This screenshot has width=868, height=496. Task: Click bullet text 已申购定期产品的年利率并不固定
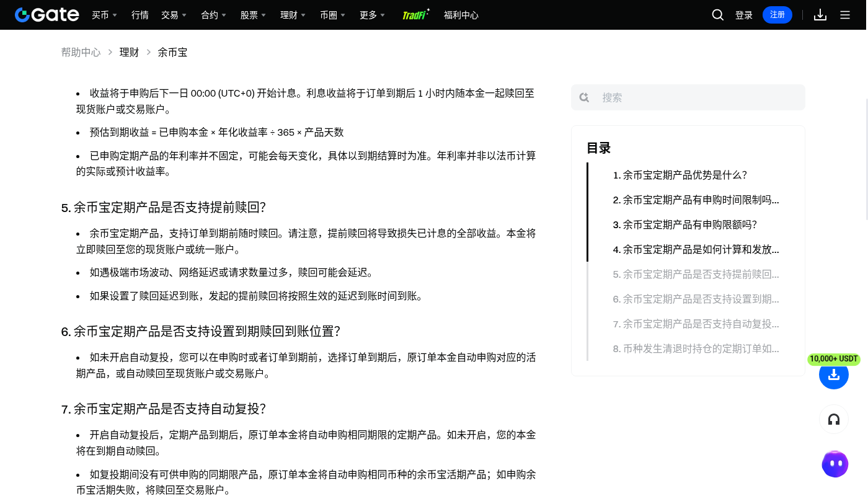pos(306,163)
